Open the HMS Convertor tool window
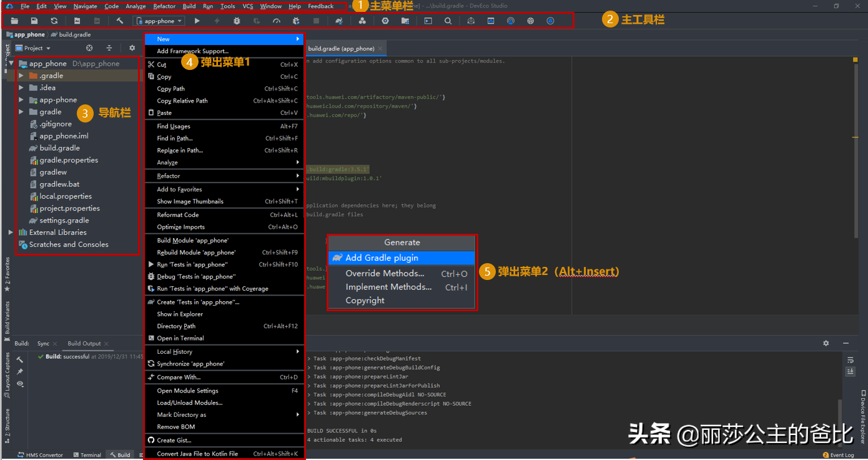 pos(41,455)
